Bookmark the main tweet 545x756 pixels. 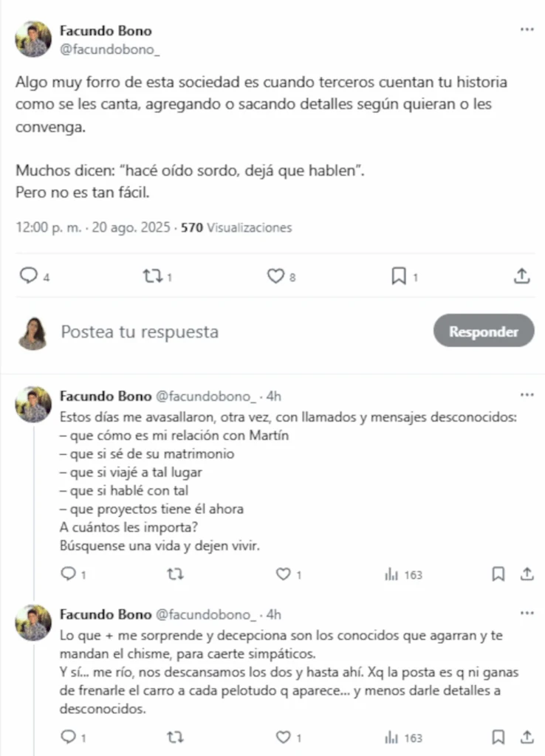pos(399,276)
